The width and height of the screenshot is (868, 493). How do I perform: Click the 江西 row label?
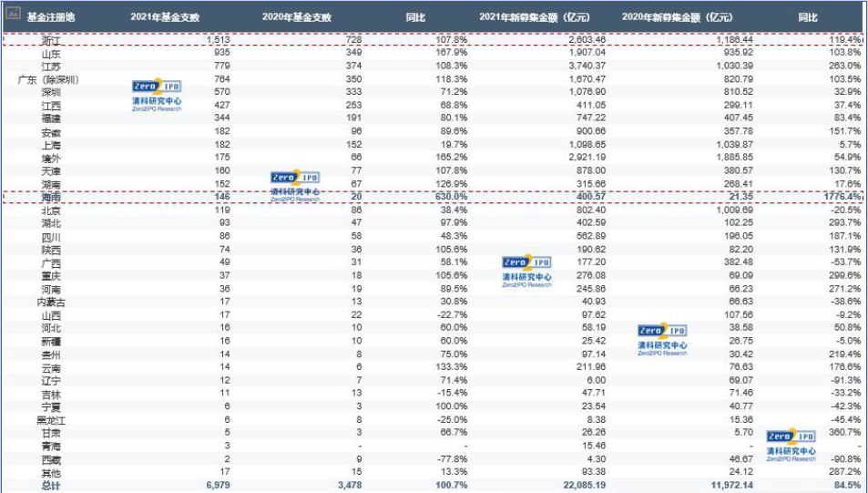point(51,105)
